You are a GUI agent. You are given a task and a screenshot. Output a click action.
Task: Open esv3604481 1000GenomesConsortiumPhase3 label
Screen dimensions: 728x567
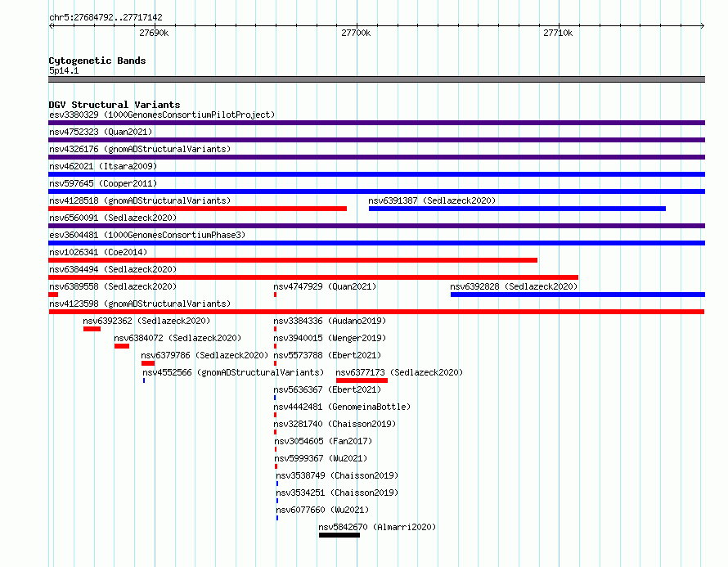pos(147,235)
